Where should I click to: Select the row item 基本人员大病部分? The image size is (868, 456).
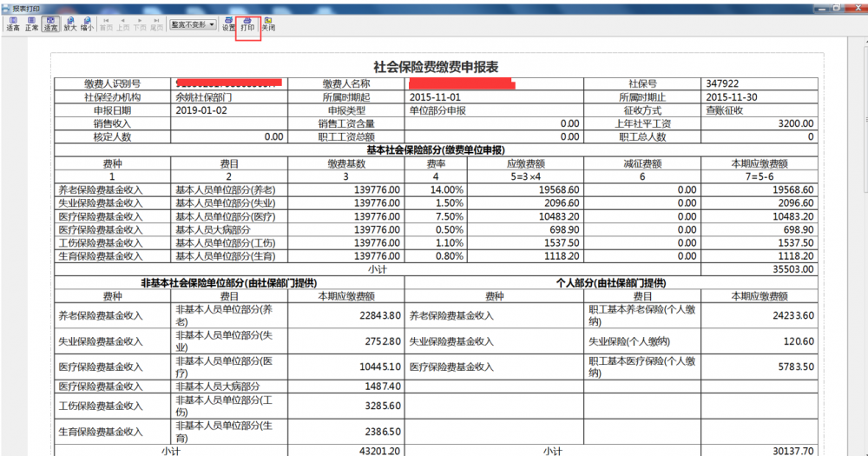(214, 230)
